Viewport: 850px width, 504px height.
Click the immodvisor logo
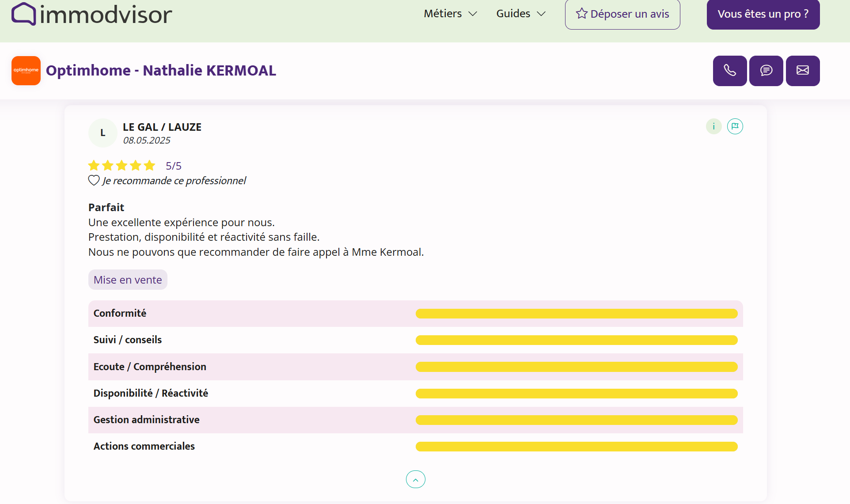91,14
